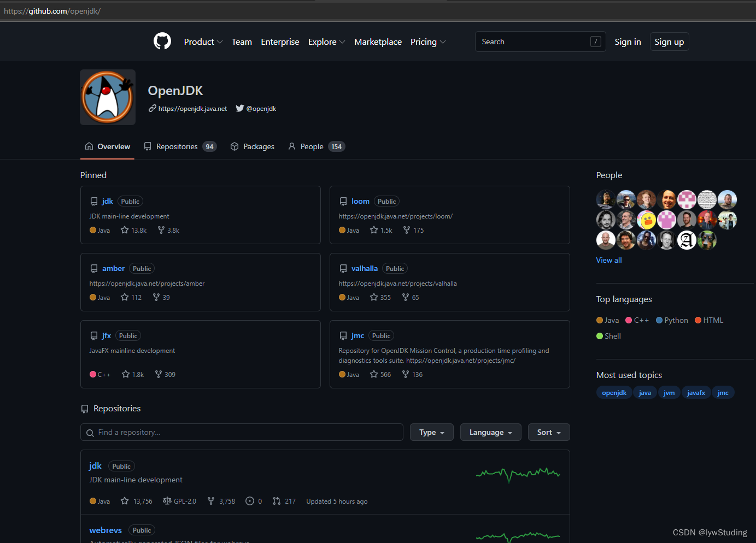Open the jfx pinned repository
Image resolution: width=756 pixels, height=543 pixels.
click(x=107, y=335)
